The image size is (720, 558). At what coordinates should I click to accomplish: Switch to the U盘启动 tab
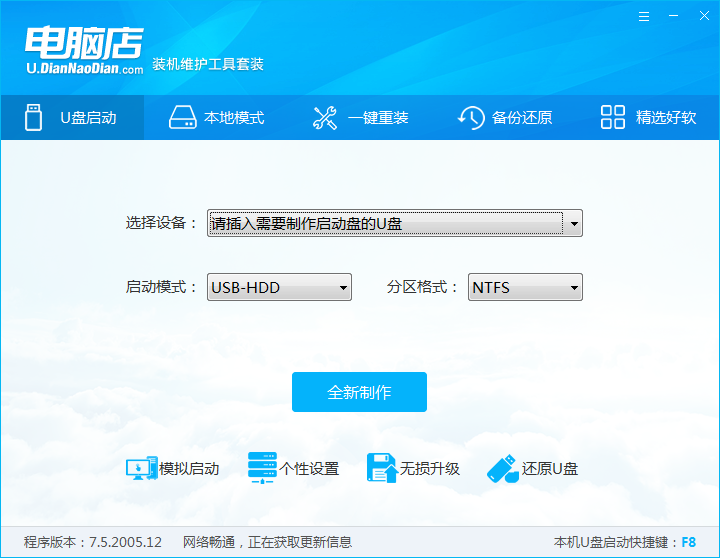(73, 118)
